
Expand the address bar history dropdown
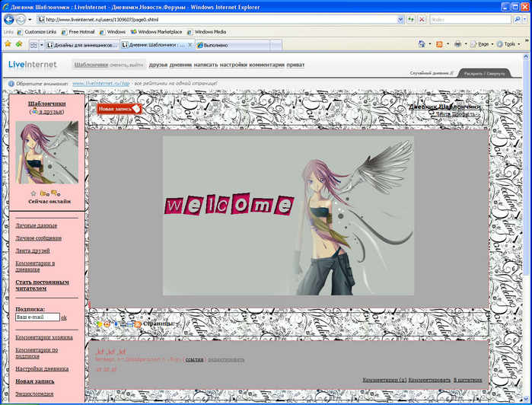pos(400,19)
